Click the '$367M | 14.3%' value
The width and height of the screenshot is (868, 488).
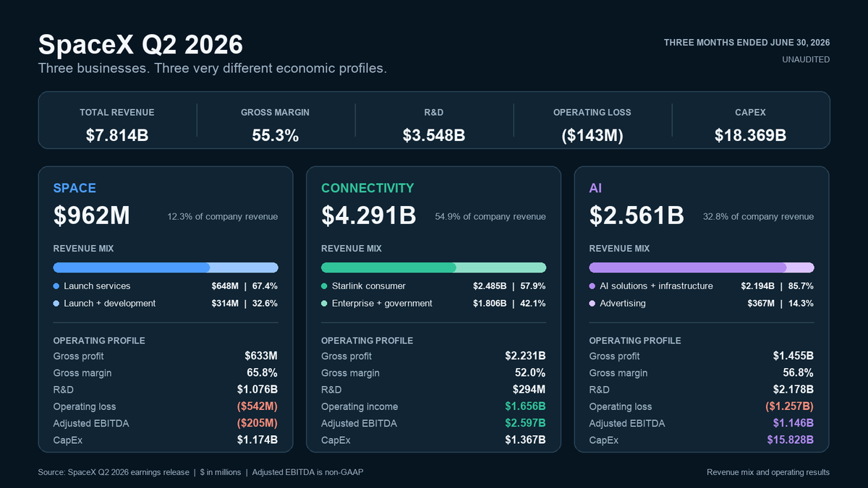point(780,304)
